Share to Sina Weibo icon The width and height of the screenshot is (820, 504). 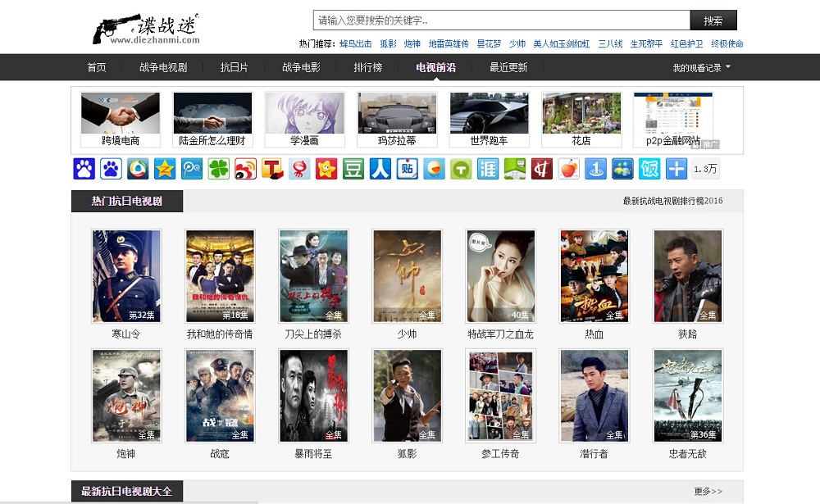pyautogui.click(x=246, y=169)
